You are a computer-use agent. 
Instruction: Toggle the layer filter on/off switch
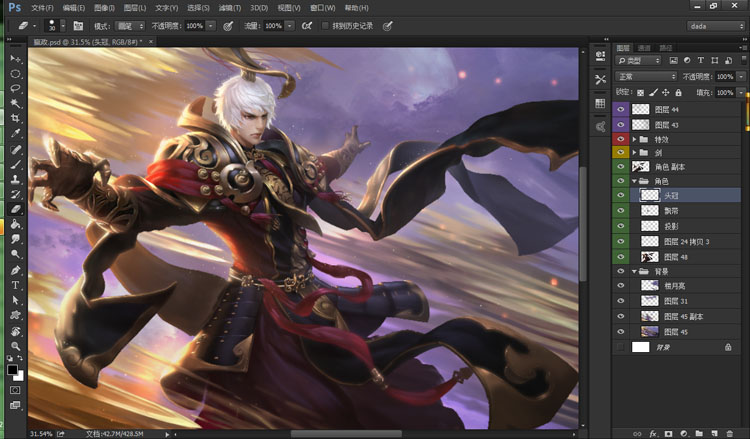coord(744,60)
